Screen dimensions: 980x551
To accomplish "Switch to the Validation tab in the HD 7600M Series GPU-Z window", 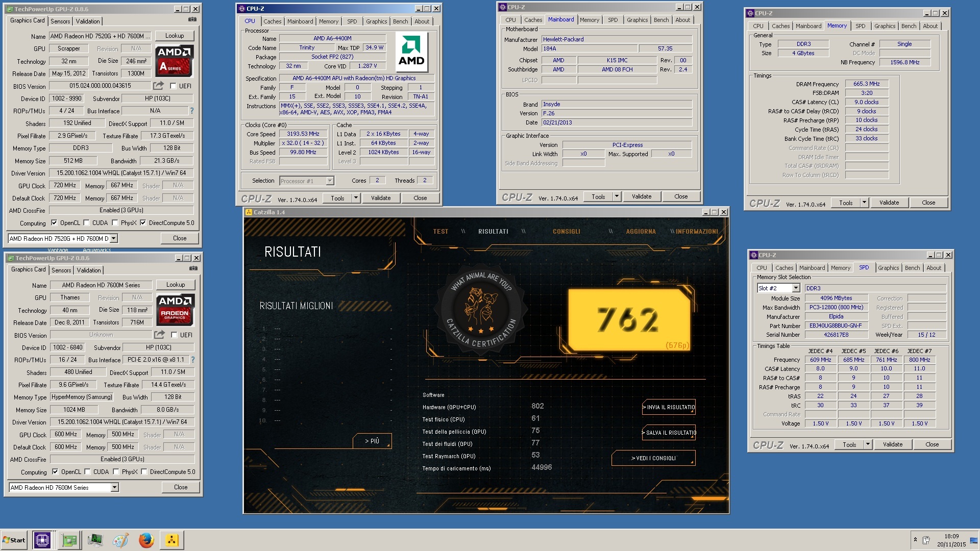I will click(x=89, y=270).
